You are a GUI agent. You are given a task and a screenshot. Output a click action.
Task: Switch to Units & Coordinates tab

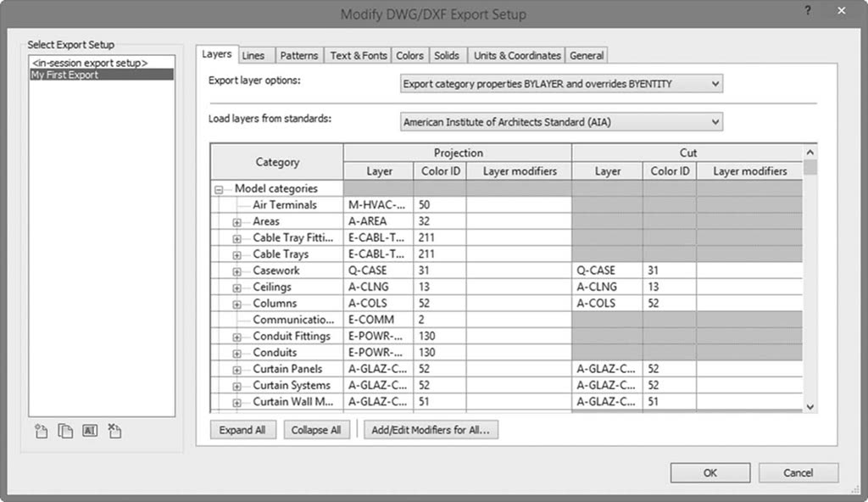(517, 55)
